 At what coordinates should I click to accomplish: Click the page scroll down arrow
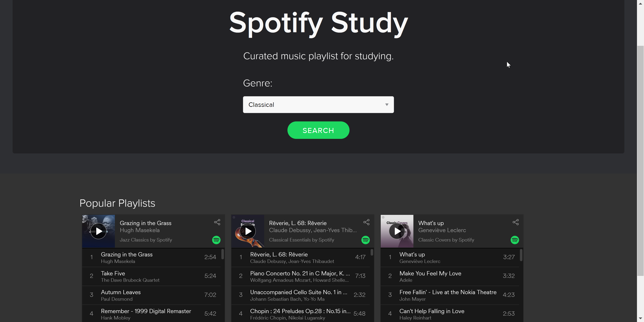pyautogui.click(x=640, y=318)
